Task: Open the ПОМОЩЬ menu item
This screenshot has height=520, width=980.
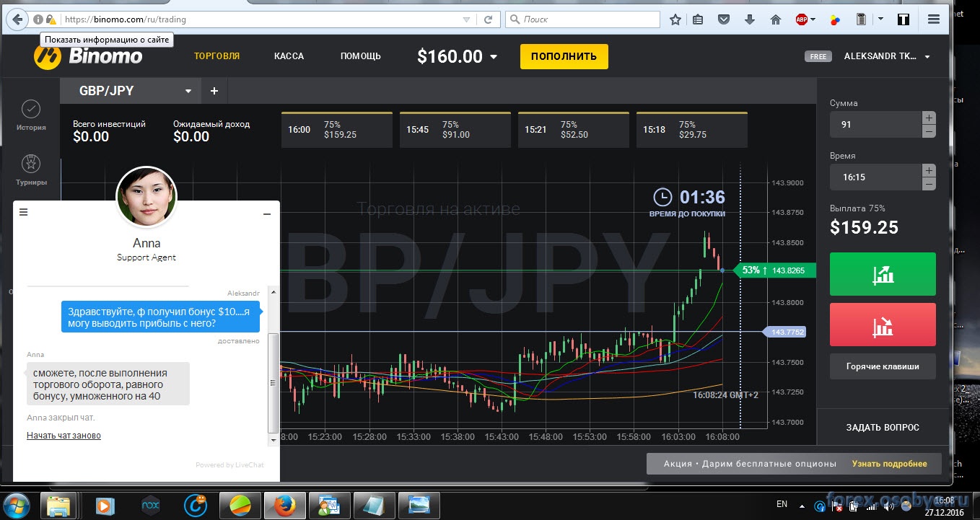Action: pos(361,56)
